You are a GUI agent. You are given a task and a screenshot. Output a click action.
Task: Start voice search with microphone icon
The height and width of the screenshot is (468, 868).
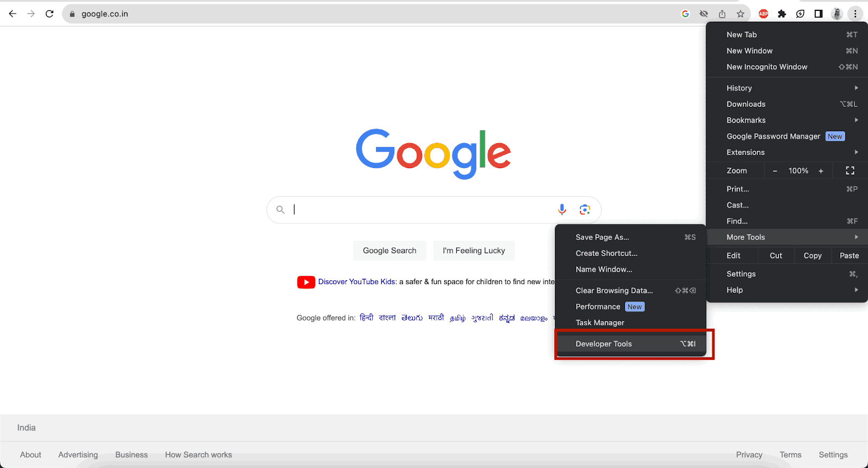[562, 209]
